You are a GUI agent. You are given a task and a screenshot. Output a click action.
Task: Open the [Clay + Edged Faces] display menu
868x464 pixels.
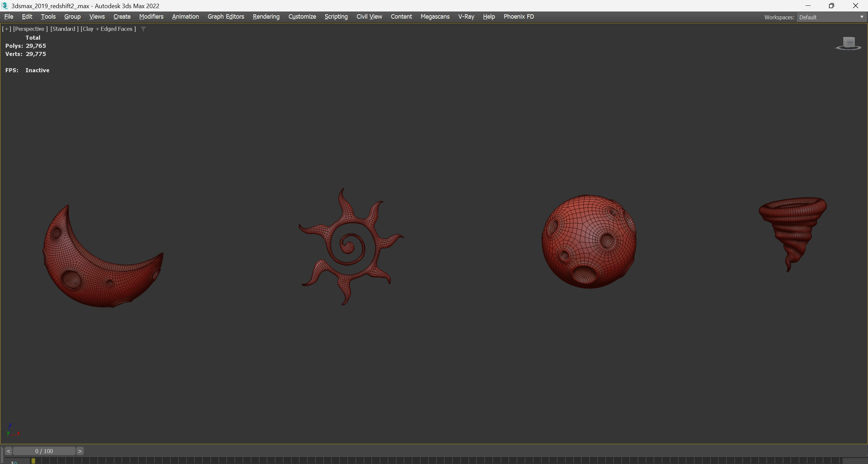pyautogui.click(x=108, y=29)
